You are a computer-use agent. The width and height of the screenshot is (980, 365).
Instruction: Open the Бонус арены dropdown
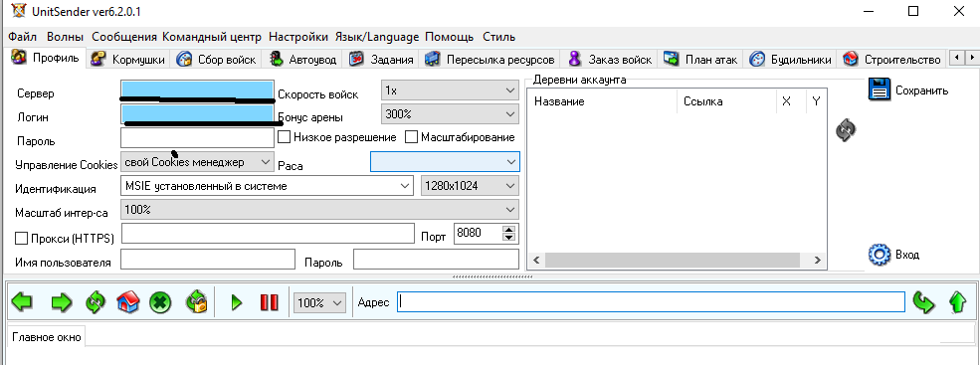(450, 113)
